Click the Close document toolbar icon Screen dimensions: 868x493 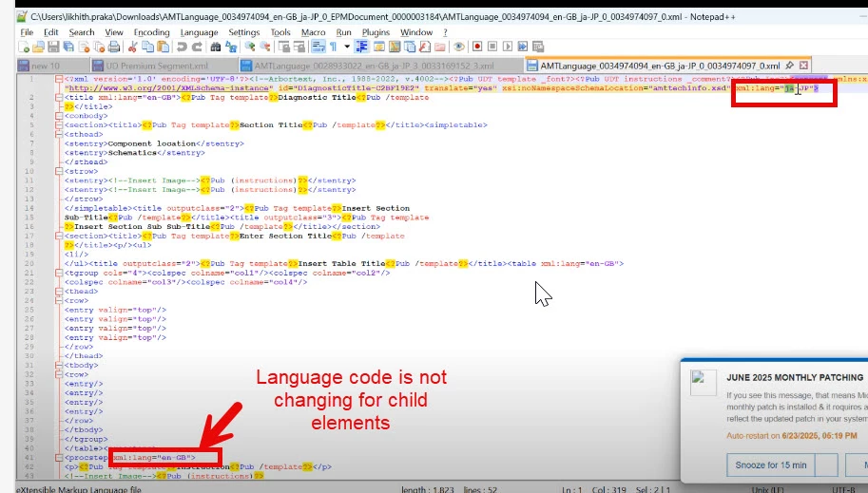pyautogui.click(x=85, y=47)
